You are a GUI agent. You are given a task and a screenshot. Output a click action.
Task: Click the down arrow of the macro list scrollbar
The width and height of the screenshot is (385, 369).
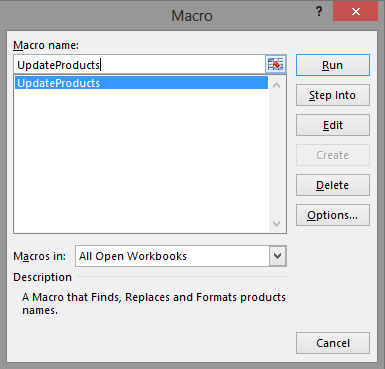[276, 224]
